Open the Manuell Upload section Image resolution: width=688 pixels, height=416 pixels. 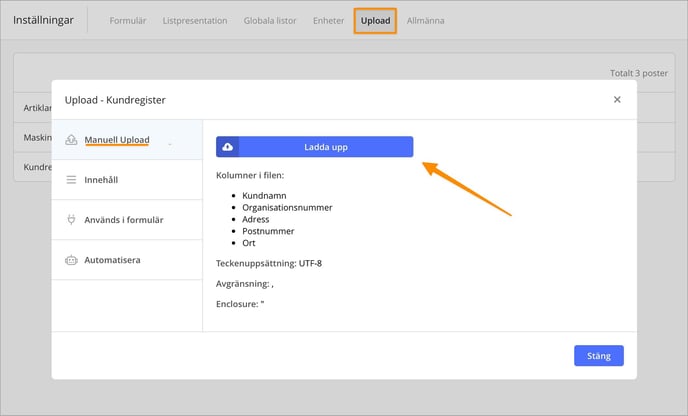[127, 140]
